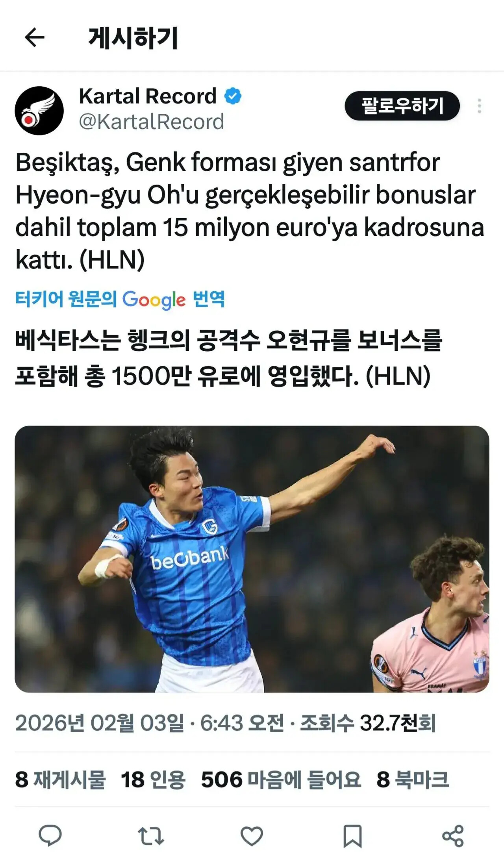Open the football player photo
Image resolution: width=504 pixels, height=861 pixels.
point(252,559)
